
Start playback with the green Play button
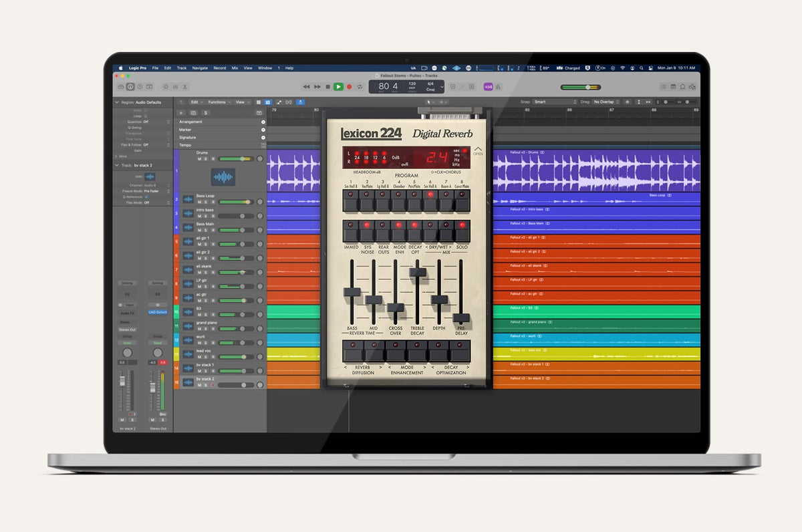pyautogui.click(x=338, y=87)
